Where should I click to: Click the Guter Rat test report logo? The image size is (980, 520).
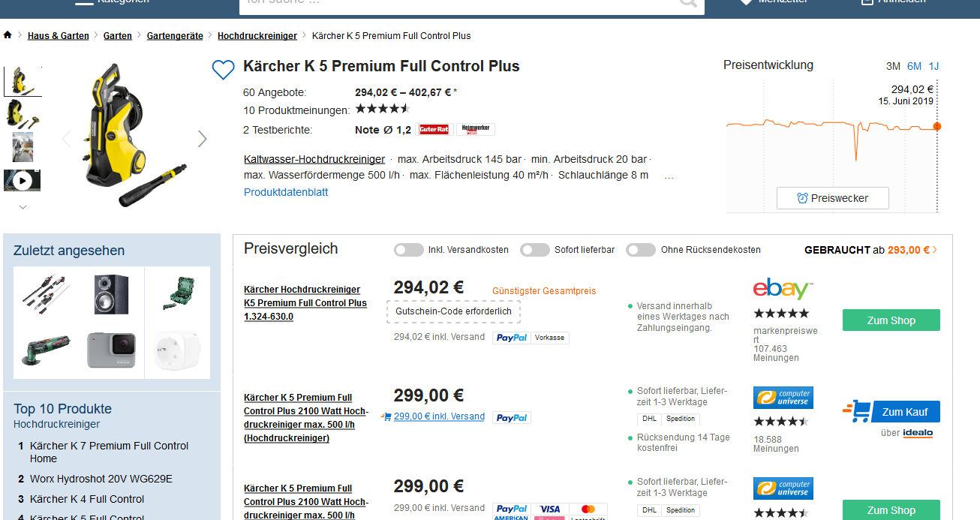[434, 130]
